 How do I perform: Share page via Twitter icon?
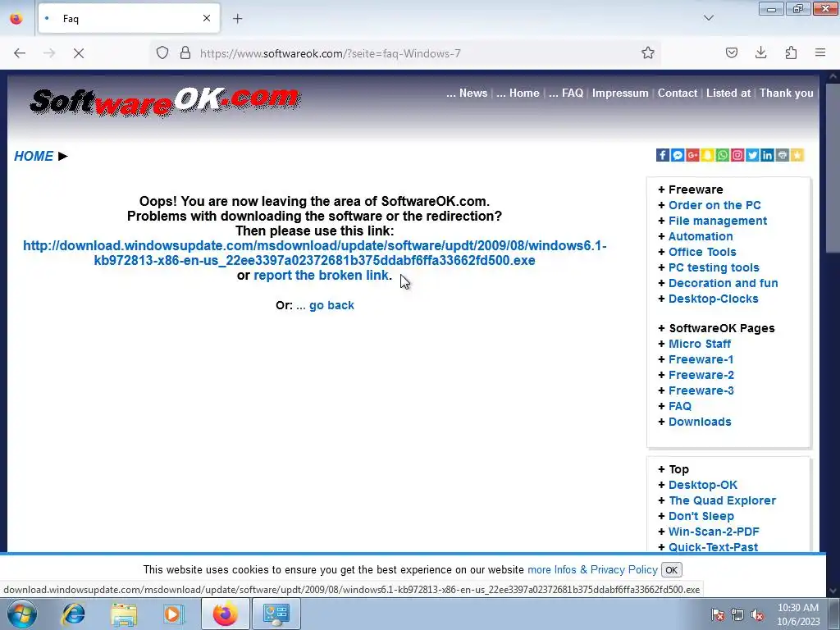click(x=753, y=155)
